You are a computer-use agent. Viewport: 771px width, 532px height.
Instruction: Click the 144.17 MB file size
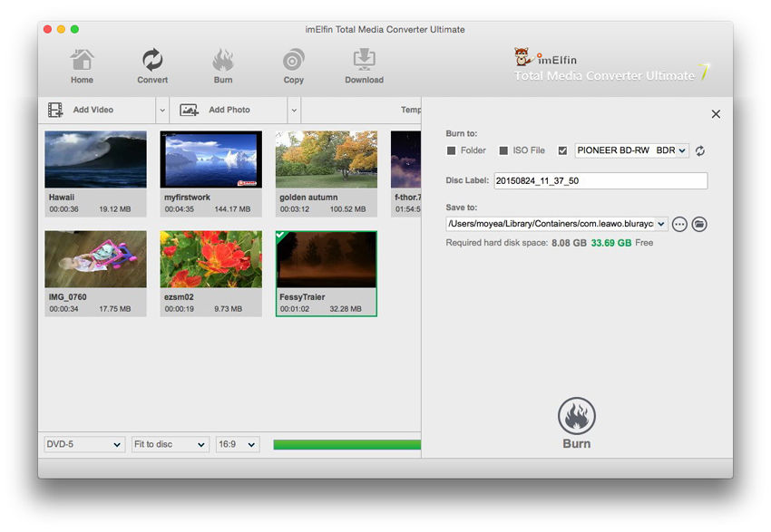232,209
